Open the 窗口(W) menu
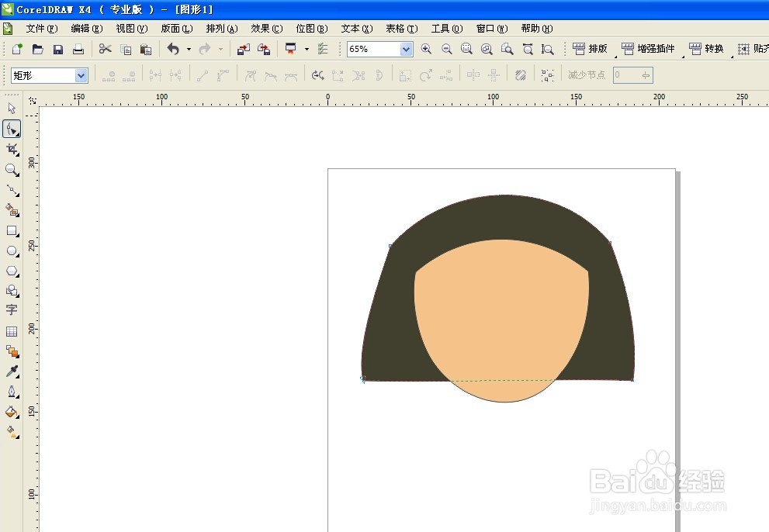 [x=492, y=29]
